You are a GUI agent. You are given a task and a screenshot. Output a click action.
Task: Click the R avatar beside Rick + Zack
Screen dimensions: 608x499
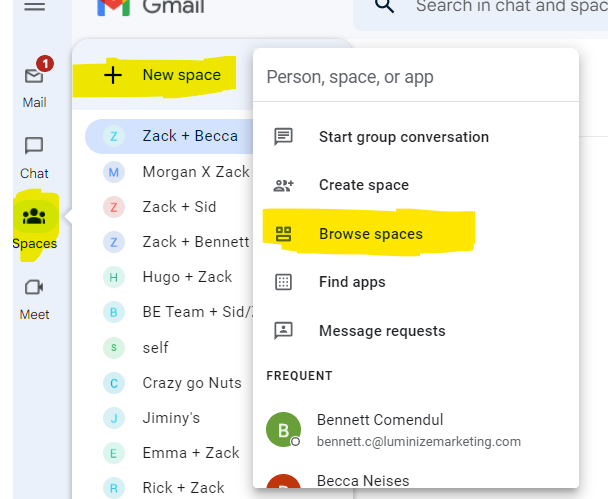[x=114, y=488]
